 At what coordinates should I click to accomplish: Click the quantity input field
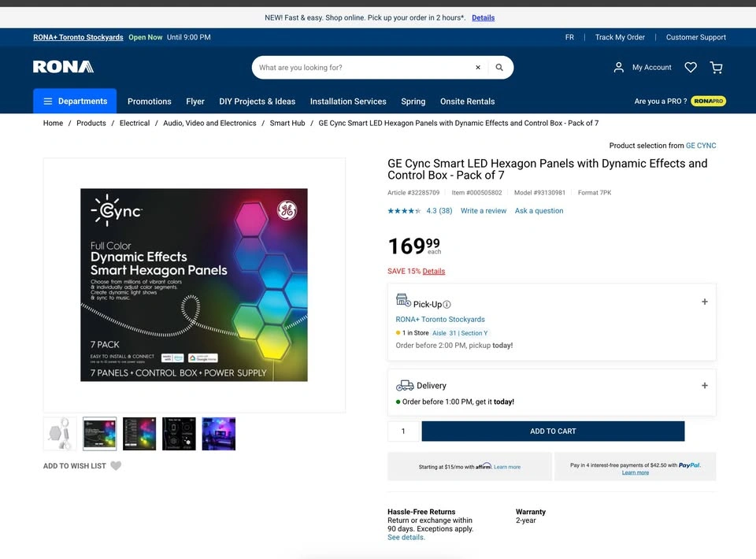pyautogui.click(x=403, y=431)
